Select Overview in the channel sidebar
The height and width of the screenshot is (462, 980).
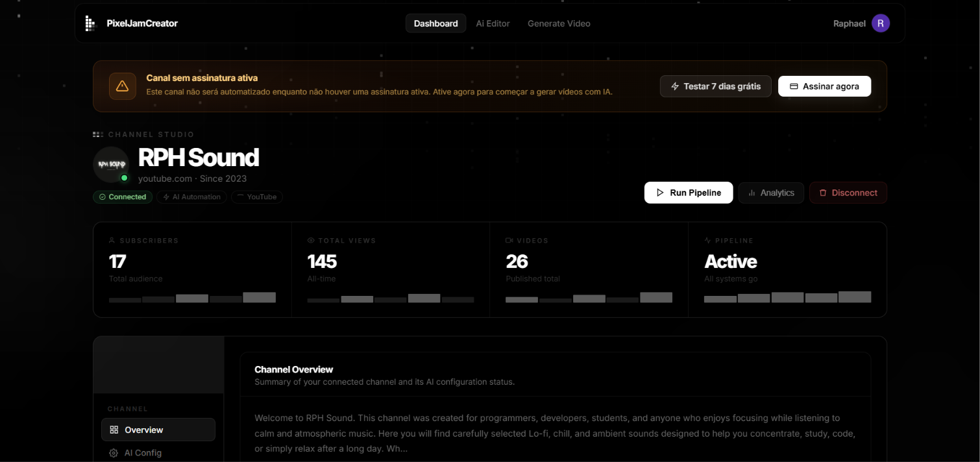pyautogui.click(x=158, y=430)
